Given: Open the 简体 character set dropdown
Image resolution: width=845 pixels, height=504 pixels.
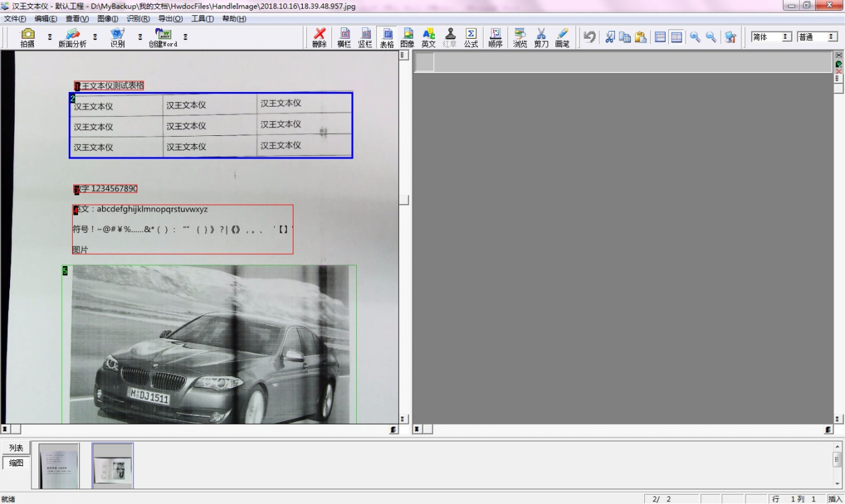Looking at the screenshot, I should tap(786, 37).
